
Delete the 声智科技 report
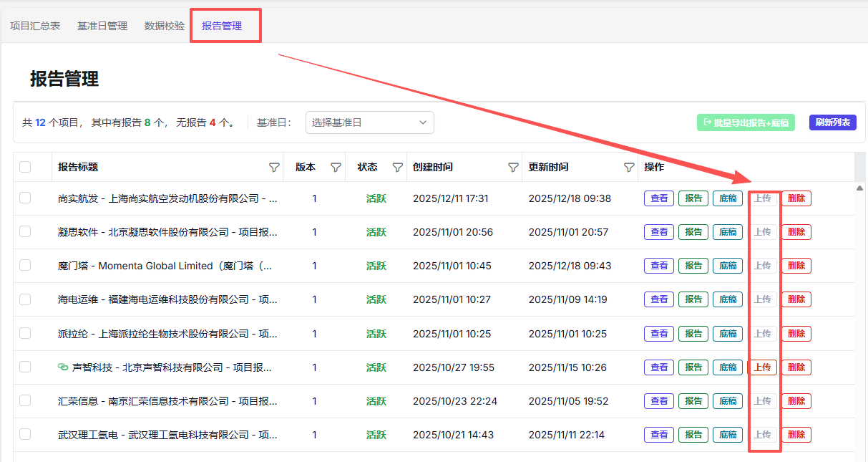pyautogui.click(x=796, y=367)
